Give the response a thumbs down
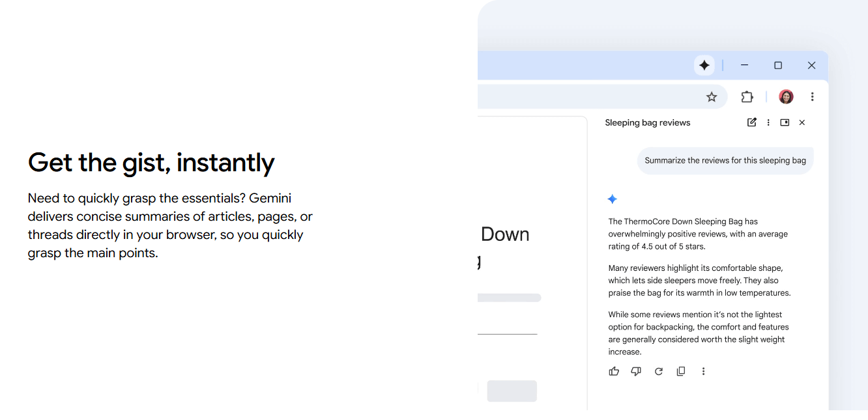Viewport: 868px width, 420px height. coord(636,371)
